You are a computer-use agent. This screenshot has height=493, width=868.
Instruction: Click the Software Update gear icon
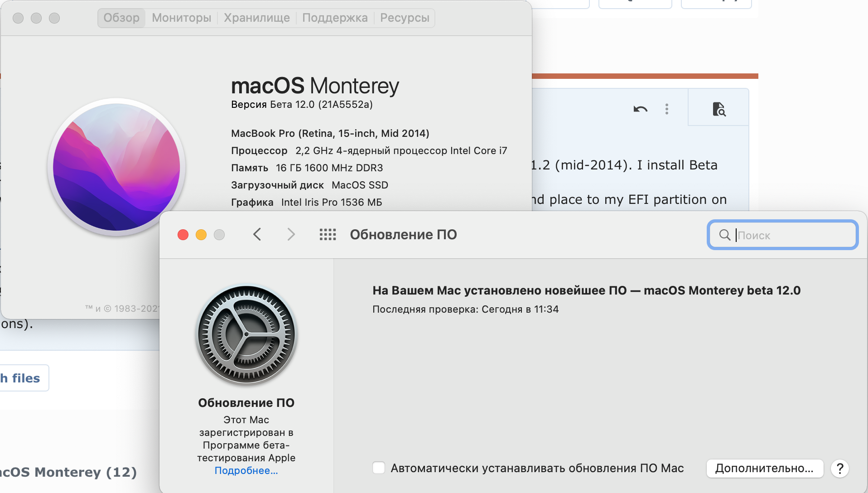[246, 335]
